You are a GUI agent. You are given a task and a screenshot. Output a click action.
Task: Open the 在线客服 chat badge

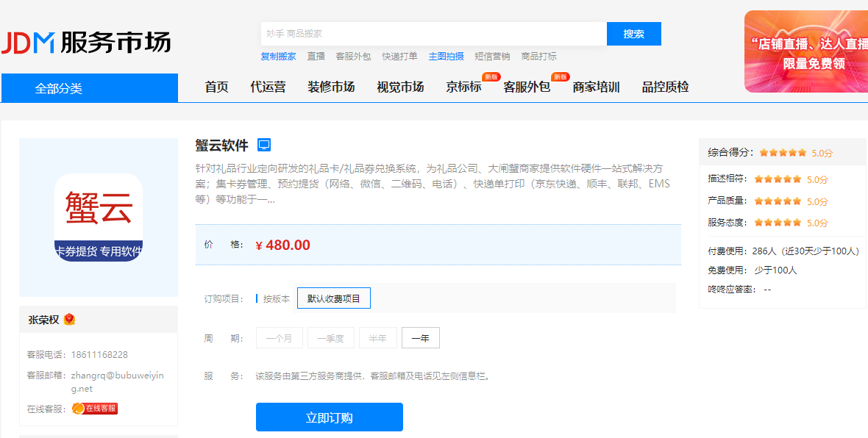(95, 409)
